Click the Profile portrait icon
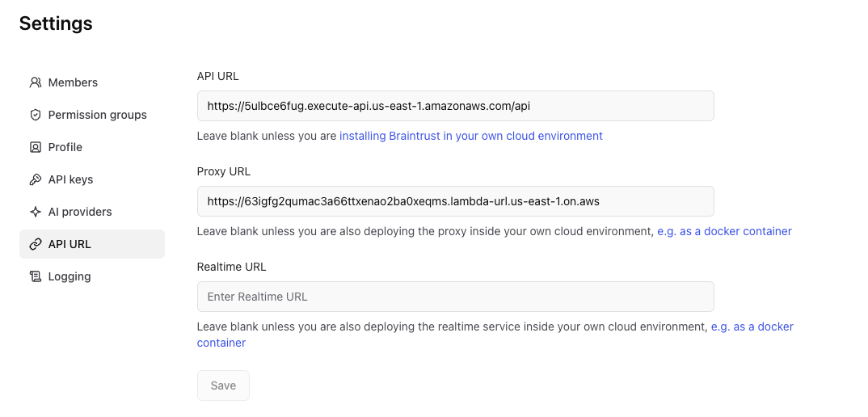The width and height of the screenshot is (868, 417). click(36, 147)
